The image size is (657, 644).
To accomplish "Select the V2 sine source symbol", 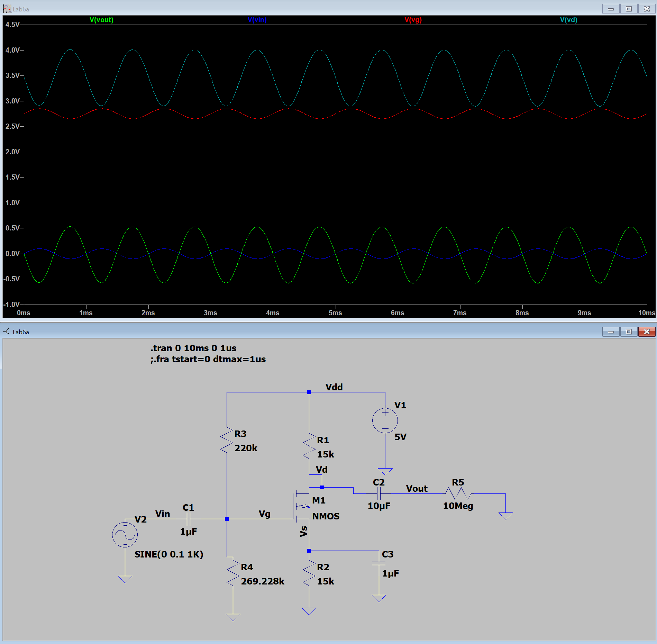I will pos(125,535).
